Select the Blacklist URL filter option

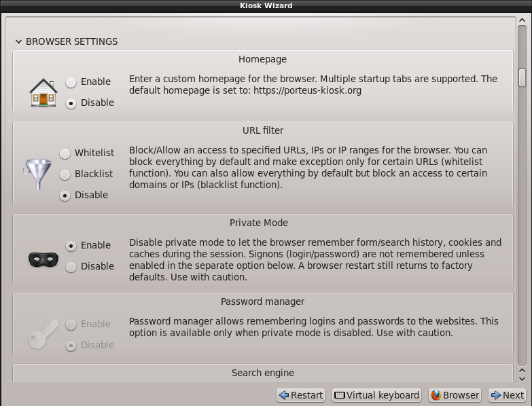[65, 174]
